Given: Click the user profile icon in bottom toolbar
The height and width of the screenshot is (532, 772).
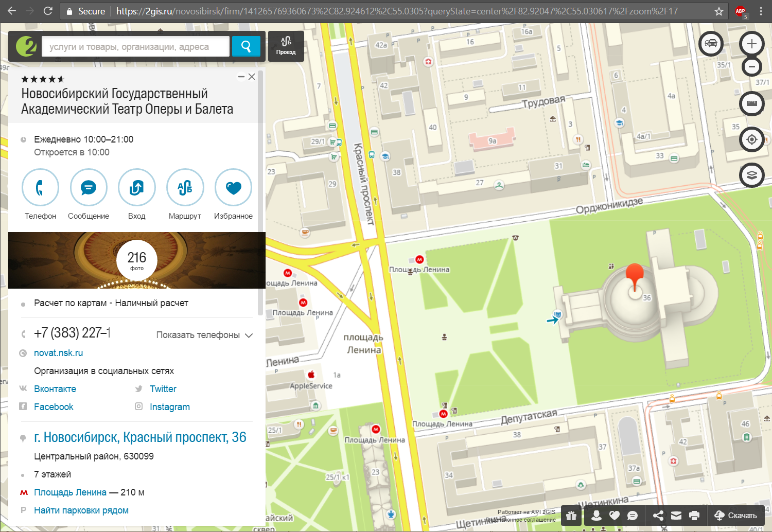Looking at the screenshot, I should pyautogui.click(x=596, y=516).
